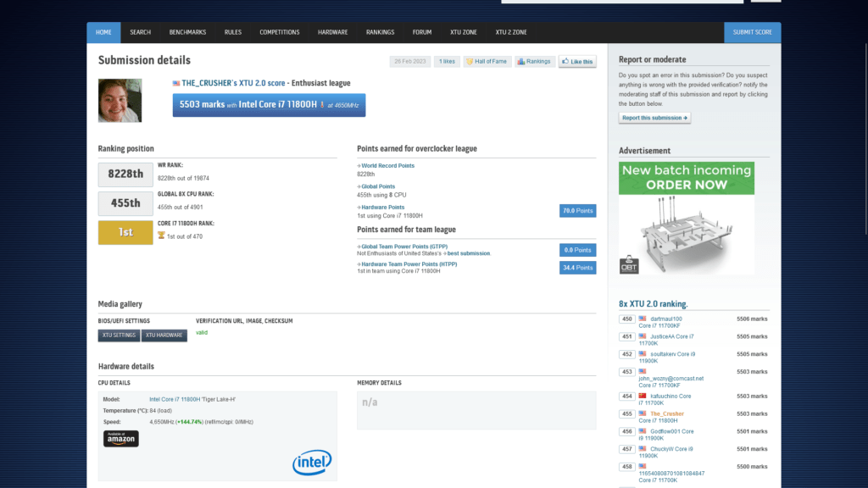The width and height of the screenshot is (868, 488).
Task: Click the 34.4 Points badge
Action: [577, 268]
